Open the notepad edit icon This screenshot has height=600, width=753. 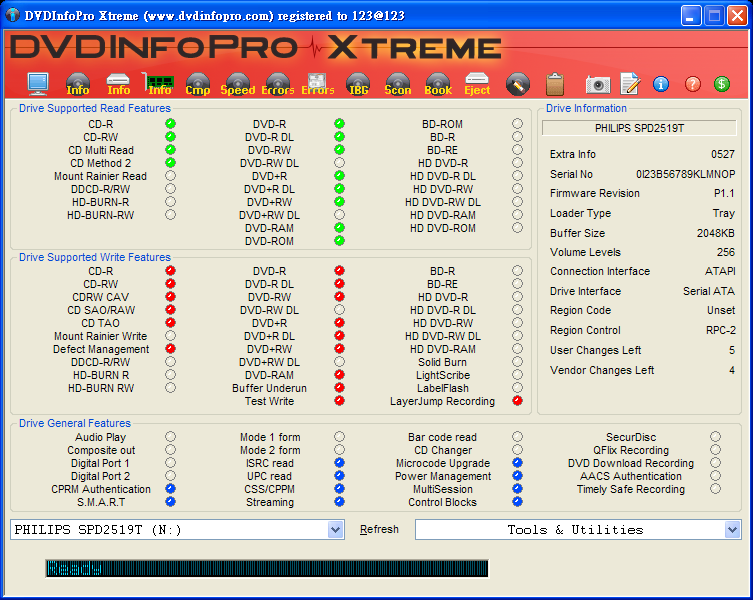coord(630,84)
